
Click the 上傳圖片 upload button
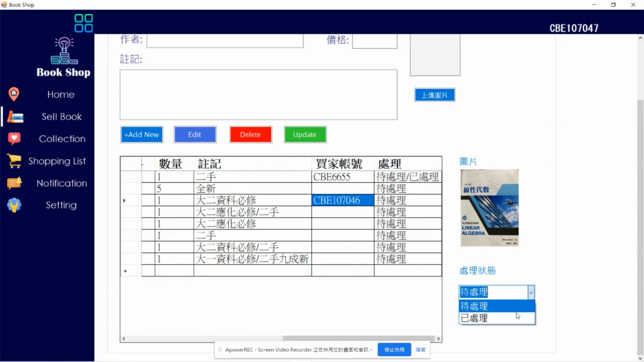click(435, 95)
